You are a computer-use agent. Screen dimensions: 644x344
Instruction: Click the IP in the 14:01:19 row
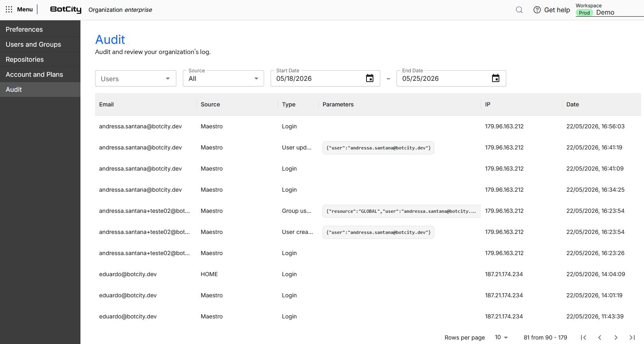(x=504, y=295)
